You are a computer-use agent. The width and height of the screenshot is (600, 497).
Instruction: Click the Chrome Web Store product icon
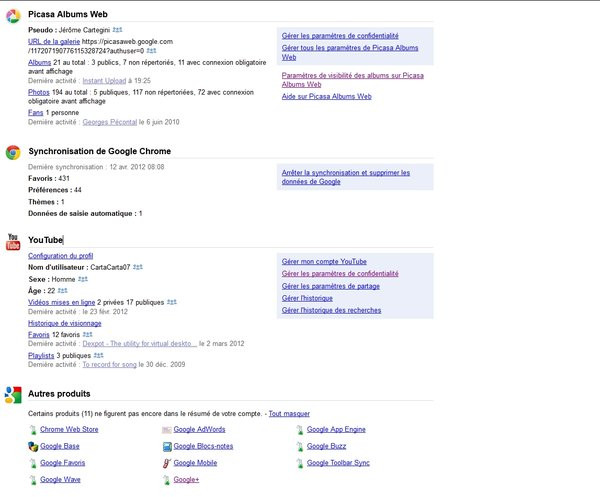(x=33, y=430)
